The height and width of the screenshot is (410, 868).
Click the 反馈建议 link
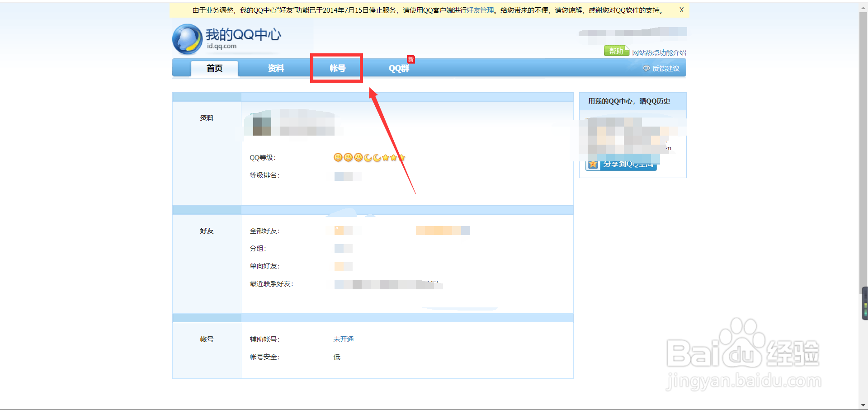pyautogui.click(x=666, y=69)
